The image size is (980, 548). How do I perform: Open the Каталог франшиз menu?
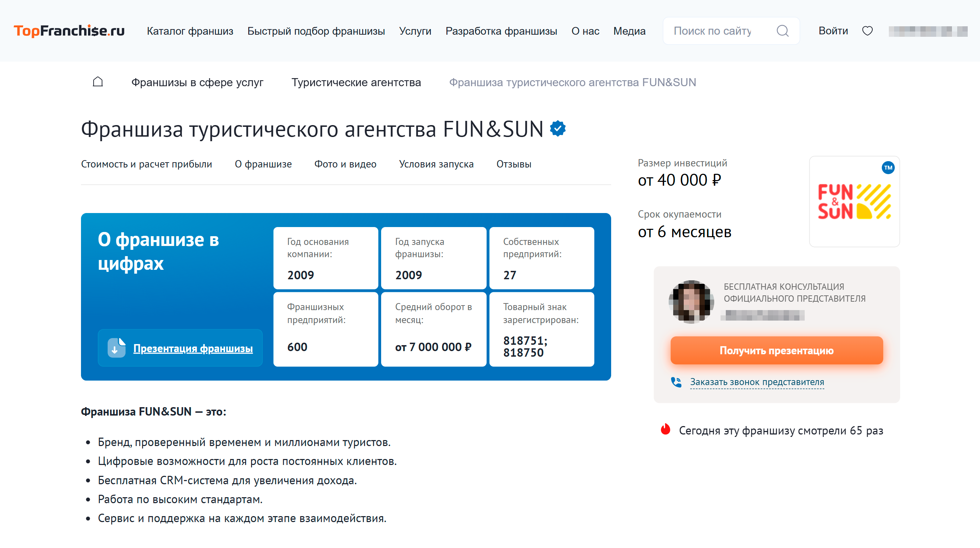[190, 31]
